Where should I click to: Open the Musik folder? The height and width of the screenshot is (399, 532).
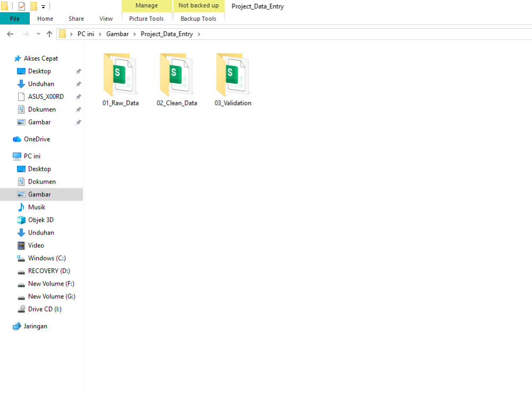point(37,207)
